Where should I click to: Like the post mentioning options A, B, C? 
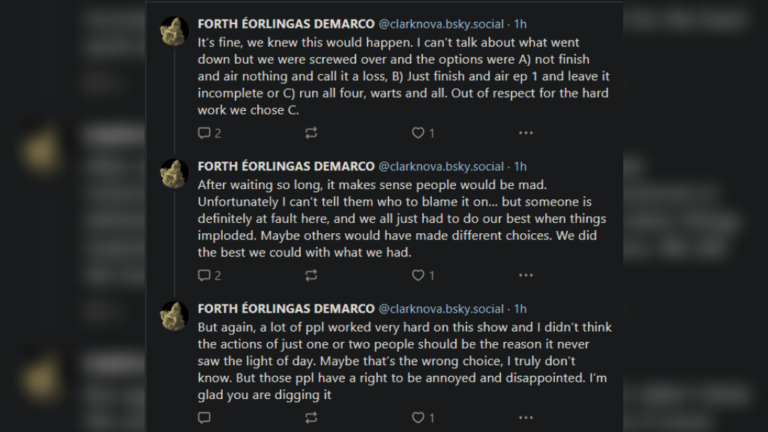(x=423, y=133)
